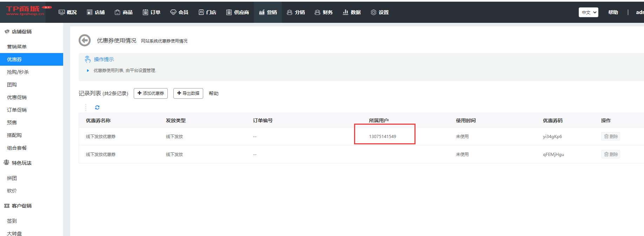Delete the yi34gKp6 coupon record
644x236 pixels.
click(x=610, y=136)
